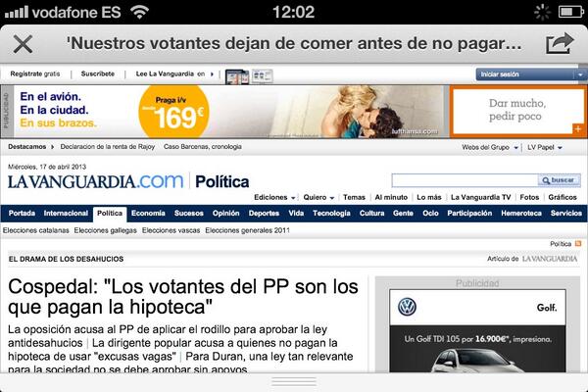Click the Dar mucho, pedir poco ad
This screenshot has width=588, height=392.
tap(517, 111)
